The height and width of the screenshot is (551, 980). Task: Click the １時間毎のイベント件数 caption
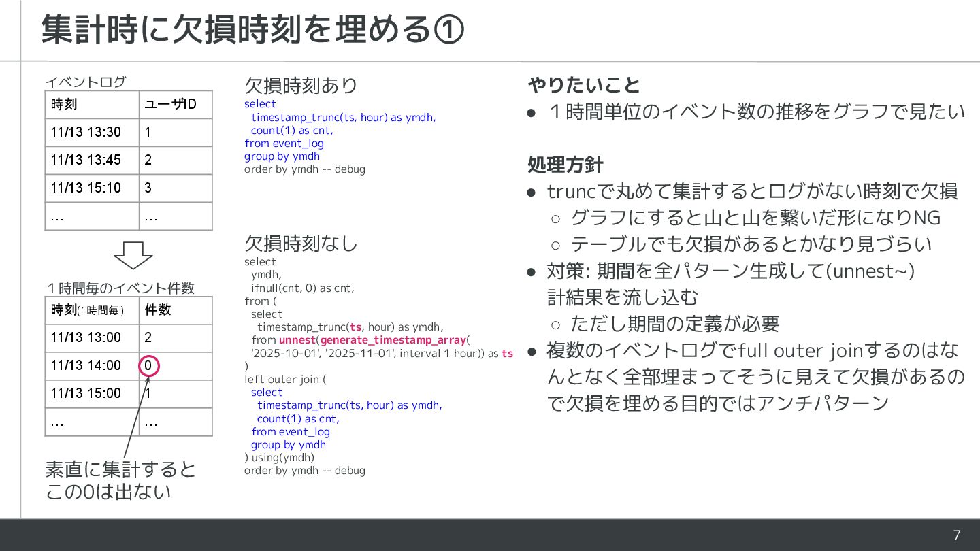tap(120, 288)
